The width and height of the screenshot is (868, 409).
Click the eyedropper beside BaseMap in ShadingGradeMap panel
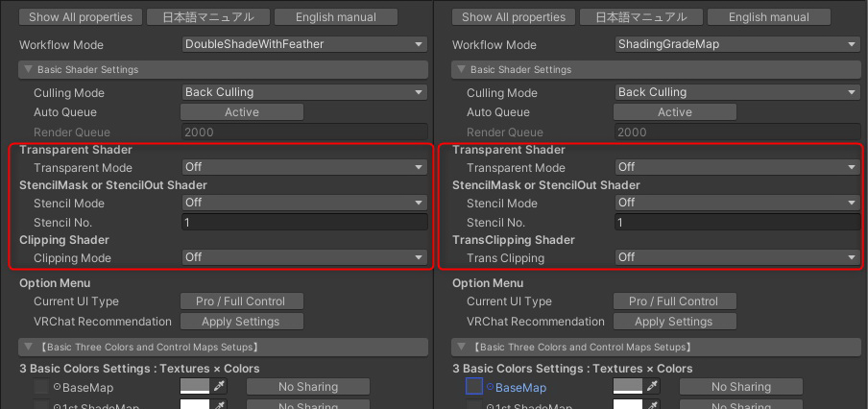(653, 387)
